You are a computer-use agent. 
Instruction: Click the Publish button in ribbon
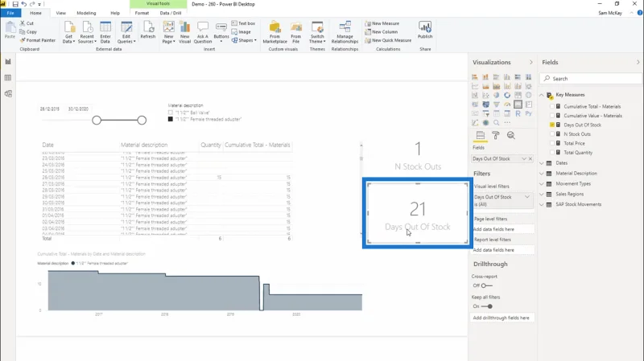425,30
